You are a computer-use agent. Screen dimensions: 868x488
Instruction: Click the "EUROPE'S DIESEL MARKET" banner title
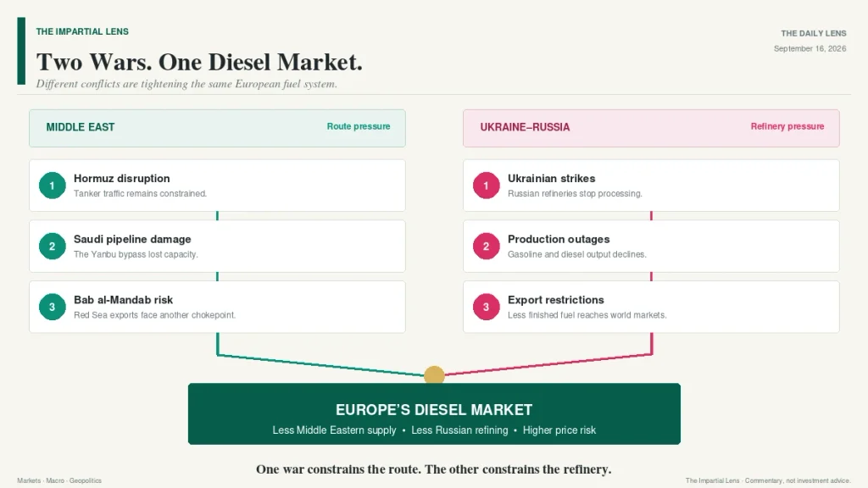(434, 410)
